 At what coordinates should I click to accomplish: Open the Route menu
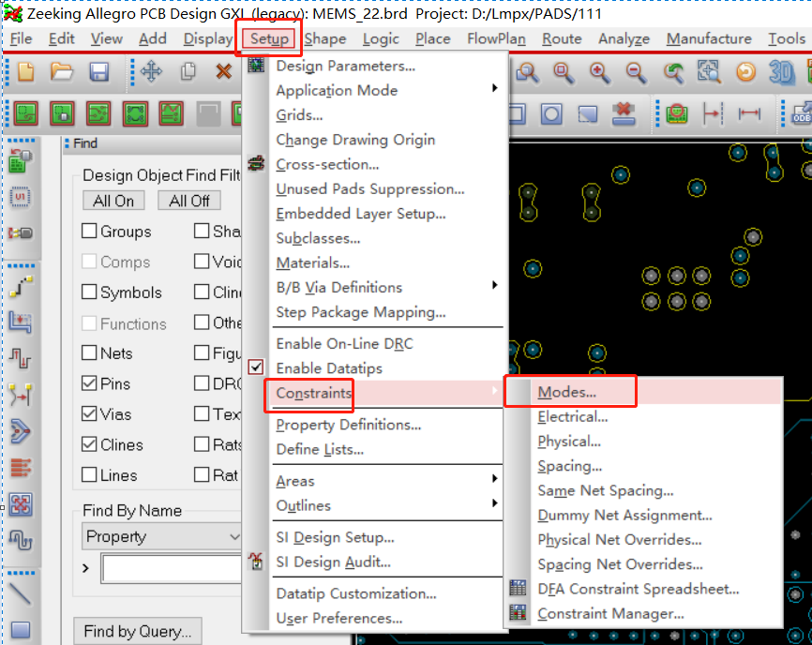pyautogui.click(x=562, y=38)
